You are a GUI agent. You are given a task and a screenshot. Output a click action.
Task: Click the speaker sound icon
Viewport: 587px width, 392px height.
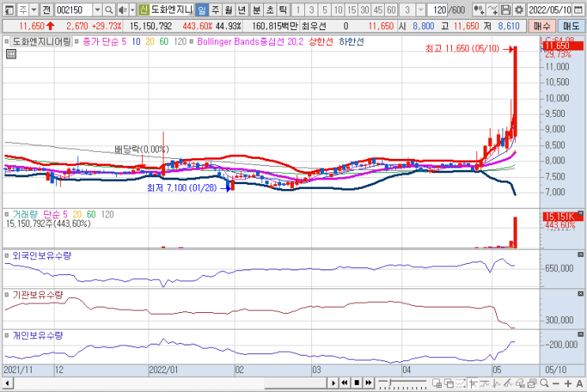[x=122, y=10]
